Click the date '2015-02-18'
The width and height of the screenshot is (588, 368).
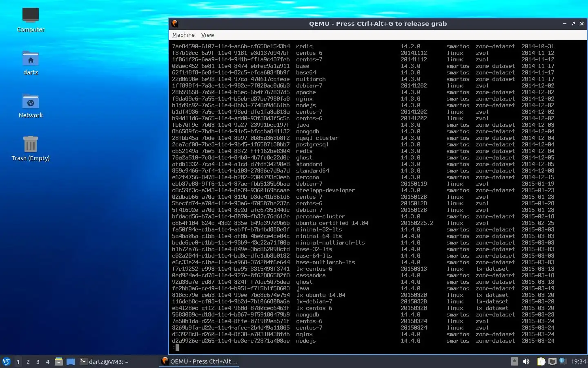click(x=538, y=216)
